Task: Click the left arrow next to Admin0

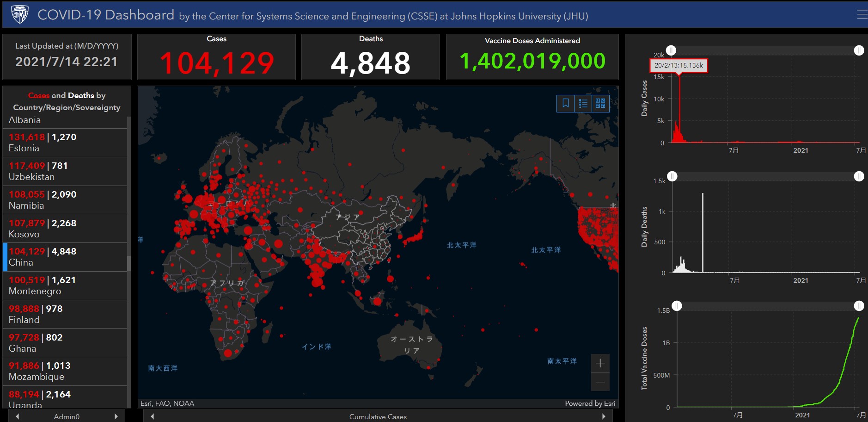Action: click(x=18, y=416)
